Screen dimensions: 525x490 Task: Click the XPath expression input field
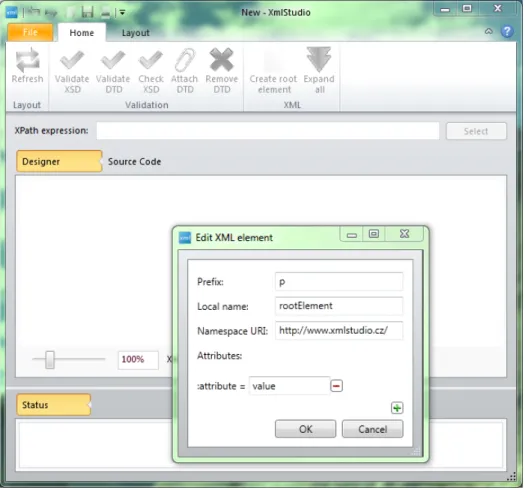(269, 131)
